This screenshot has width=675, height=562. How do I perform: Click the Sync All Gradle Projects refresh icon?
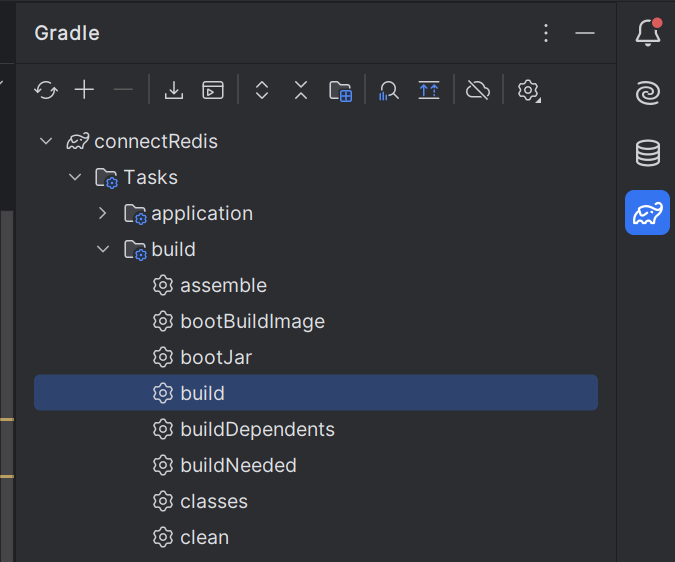46,90
